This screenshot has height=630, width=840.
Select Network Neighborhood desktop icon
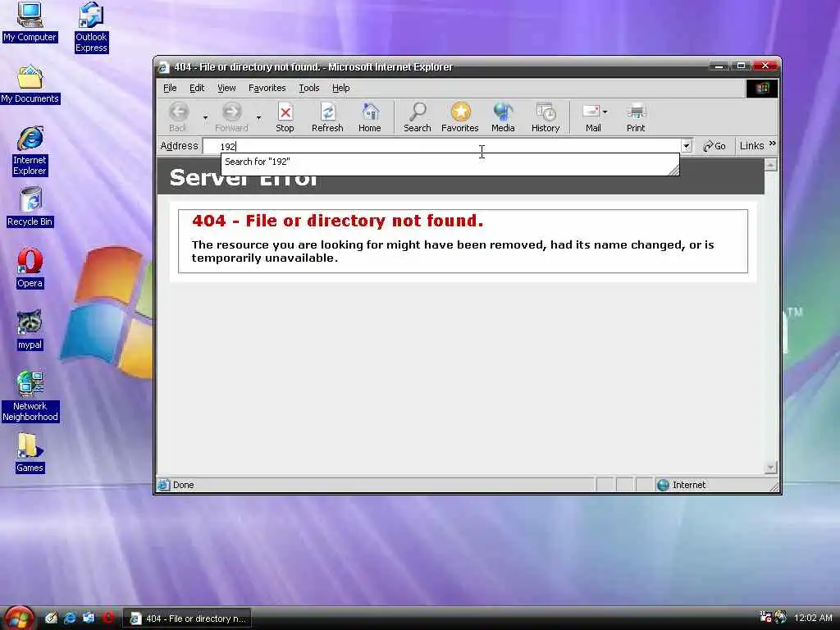coord(30,396)
